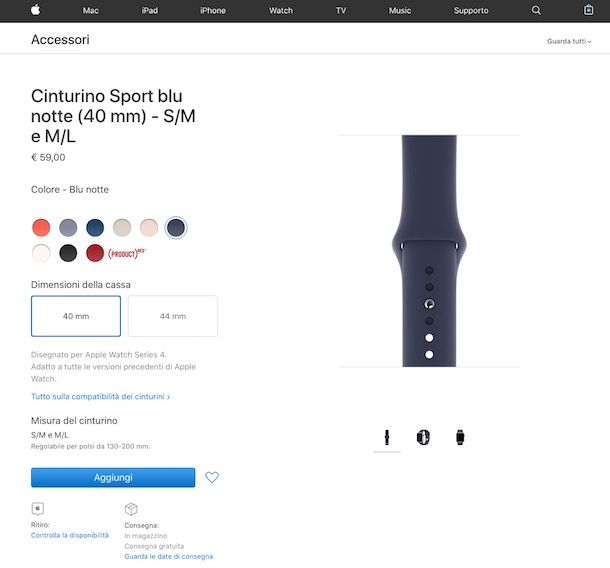Click the Apple logo home icon

tap(35, 10)
